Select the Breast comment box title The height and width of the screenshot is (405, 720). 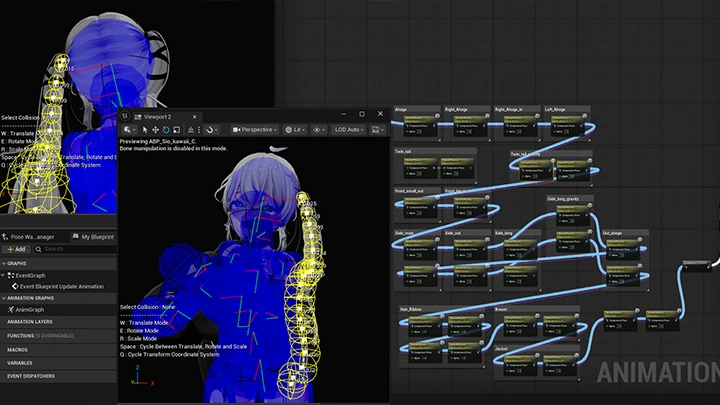point(501,309)
